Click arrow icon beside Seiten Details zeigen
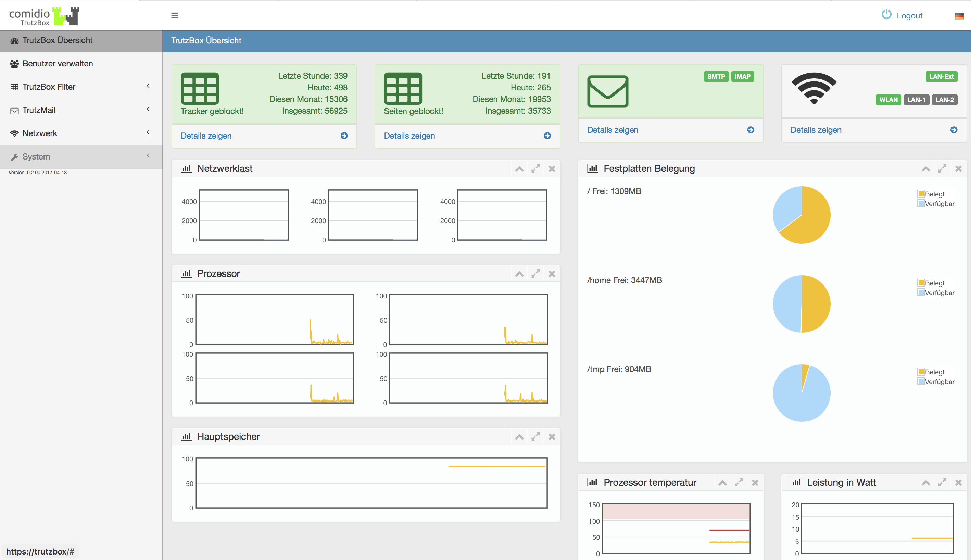Screen dimensions: 971x560 pyautogui.click(x=547, y=136)
